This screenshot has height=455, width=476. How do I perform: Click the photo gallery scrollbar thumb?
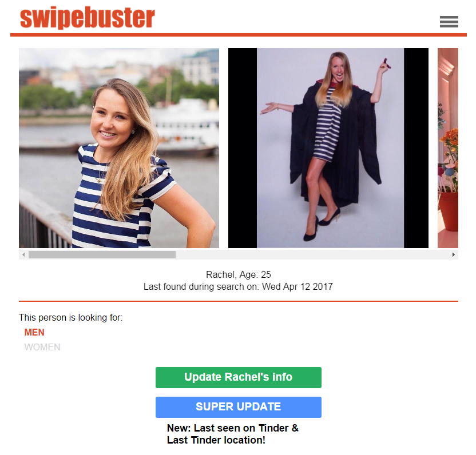tap(102, 254)
